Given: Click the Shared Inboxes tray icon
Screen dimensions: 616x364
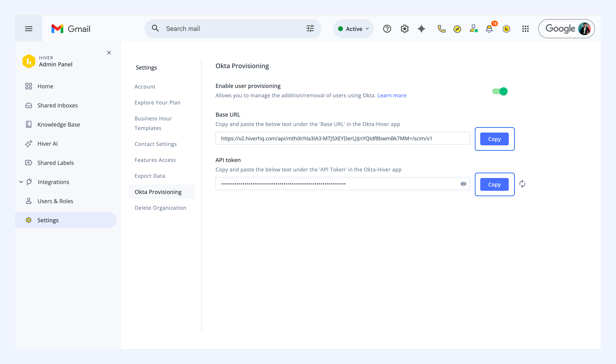Looking at the screenshot, I should [x=29, y=105].
